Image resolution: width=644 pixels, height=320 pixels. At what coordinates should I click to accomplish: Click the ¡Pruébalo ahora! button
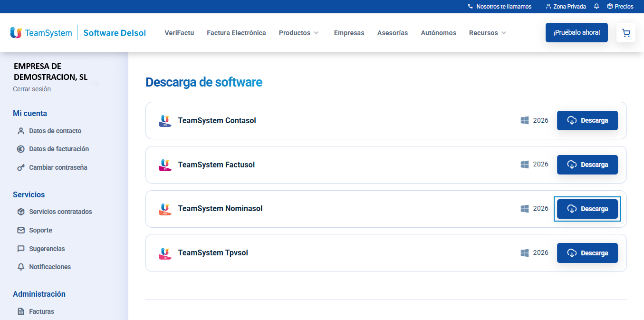tap(577, 33)
